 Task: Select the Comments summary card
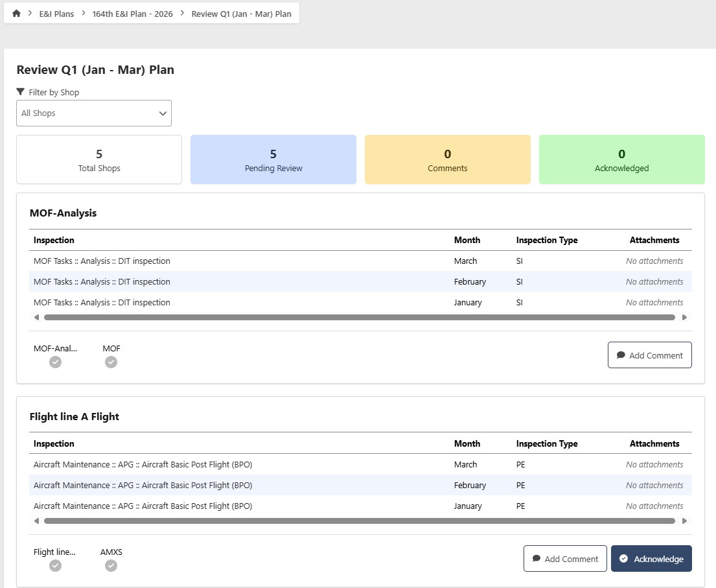447,159
